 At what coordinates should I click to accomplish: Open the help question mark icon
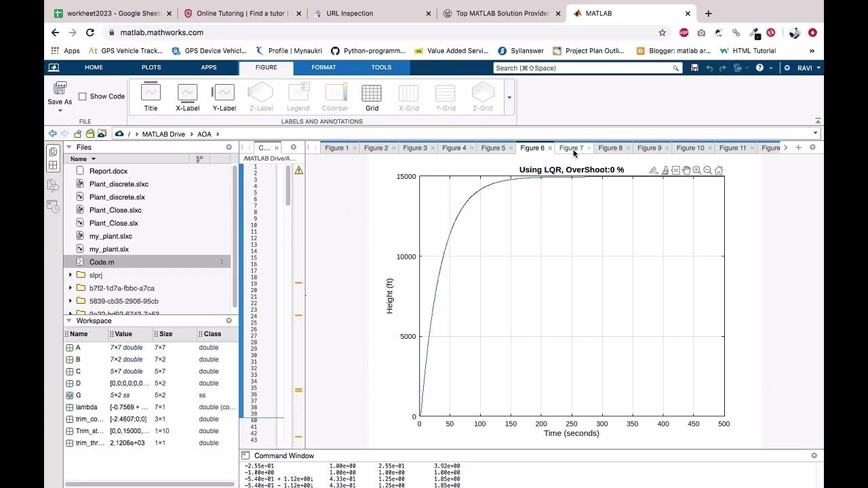[759, 68]
